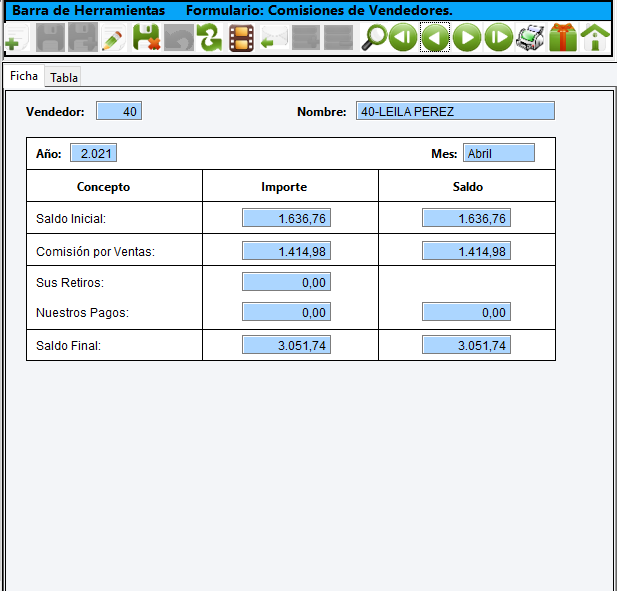Click the gray add-row icon

click(x=306, y=38)
